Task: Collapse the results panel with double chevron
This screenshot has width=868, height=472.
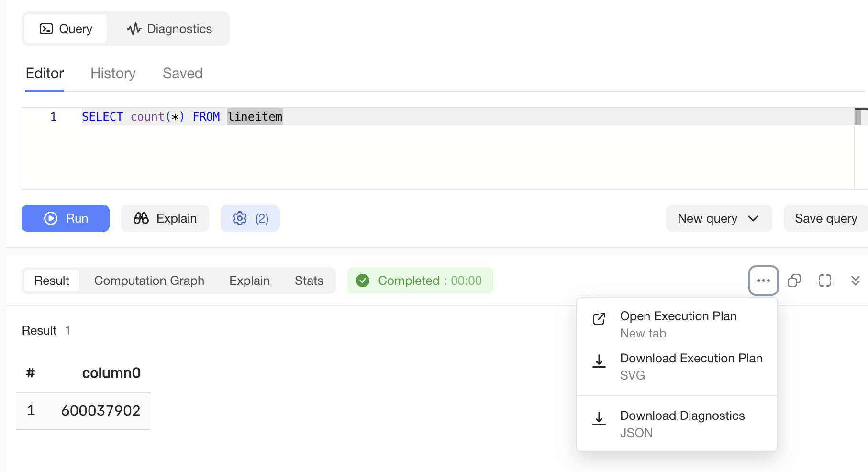Action: (856, 281)
